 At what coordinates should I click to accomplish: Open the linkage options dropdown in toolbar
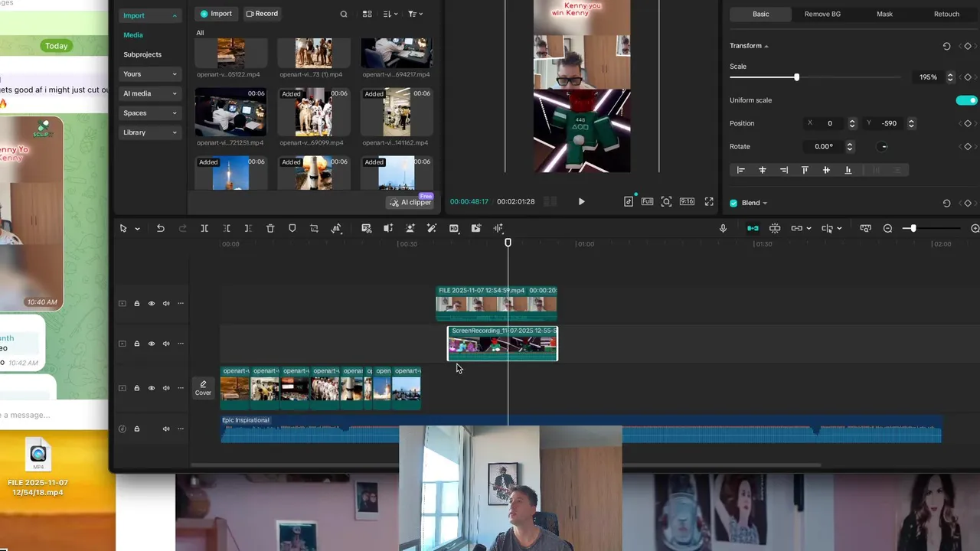point(808,228)
